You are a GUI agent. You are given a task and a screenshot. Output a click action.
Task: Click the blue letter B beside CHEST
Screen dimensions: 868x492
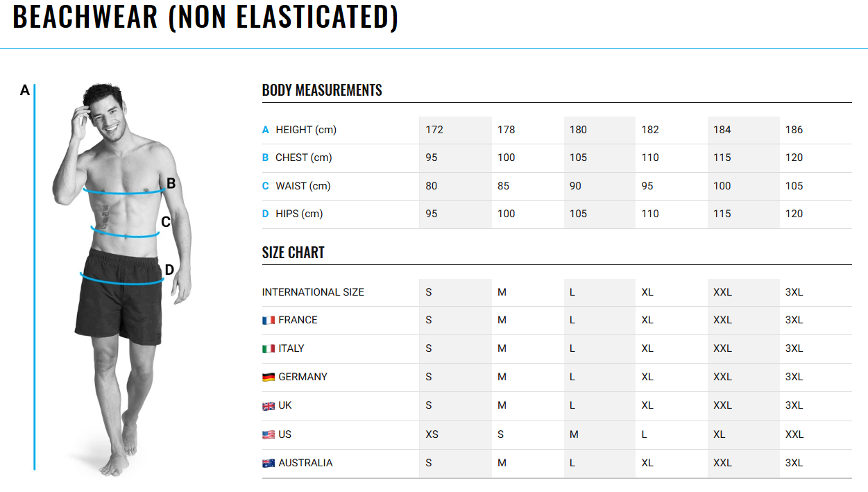(265, 158)
